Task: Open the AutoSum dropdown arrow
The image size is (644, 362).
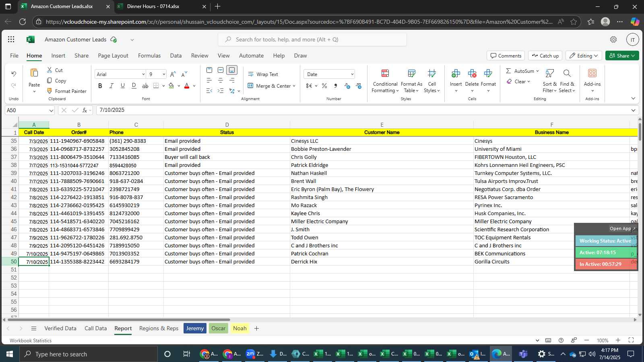Action: point(537,71)
